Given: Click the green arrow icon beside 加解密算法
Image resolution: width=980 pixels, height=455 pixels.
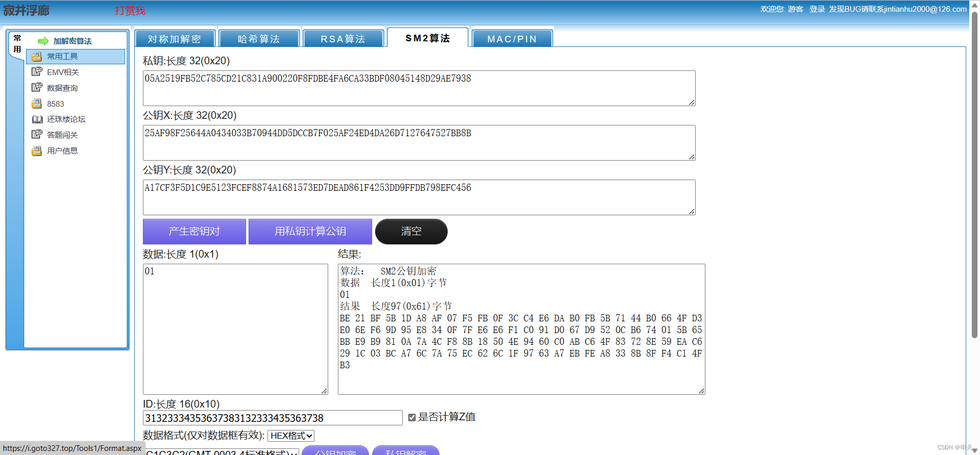Looking at the screenshot, I should pos(43,41).
